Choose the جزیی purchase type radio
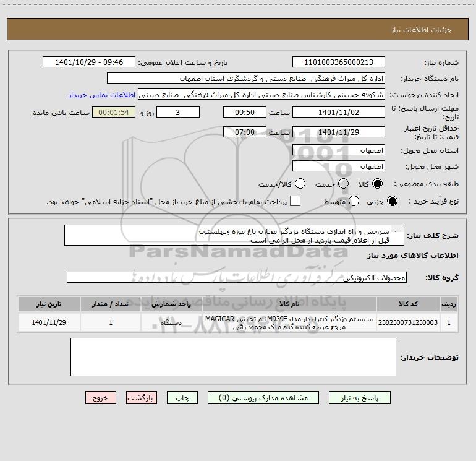Image resolution: width=476 pixels, height=461 pixels. [392, 201]
